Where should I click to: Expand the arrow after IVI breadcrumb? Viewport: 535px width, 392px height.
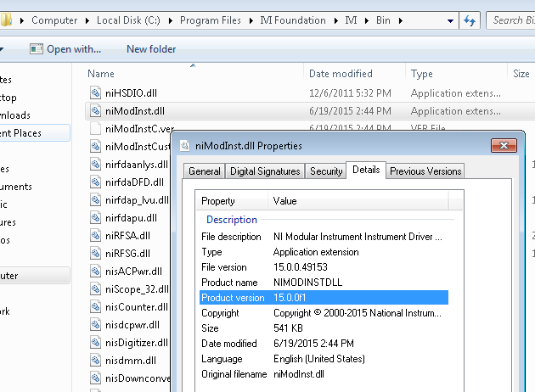point(367,21)
